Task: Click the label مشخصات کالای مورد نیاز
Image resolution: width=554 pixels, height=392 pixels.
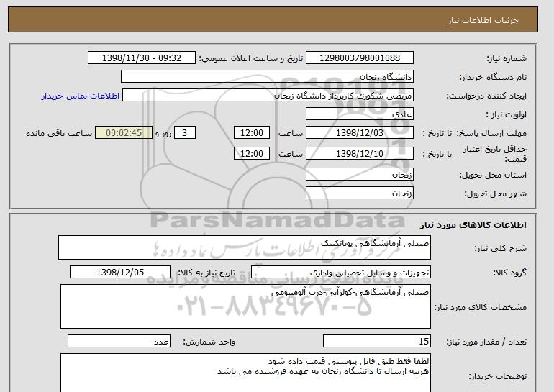Action: coord(480,307)
